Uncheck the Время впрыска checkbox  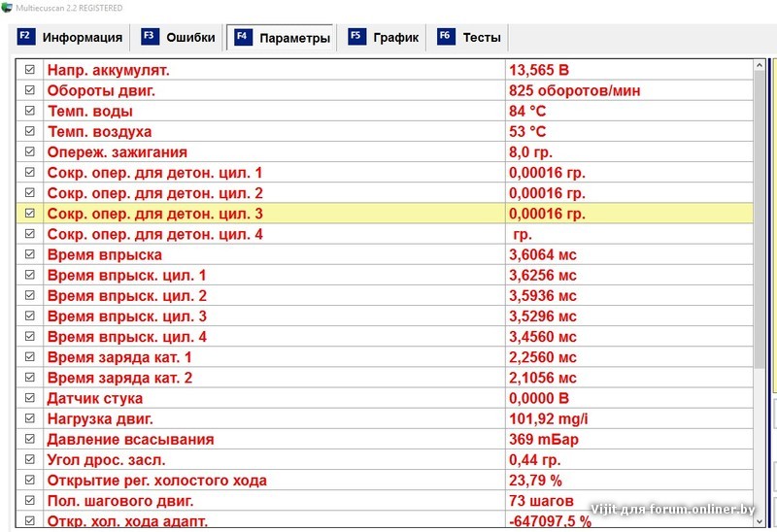(29, 254)
